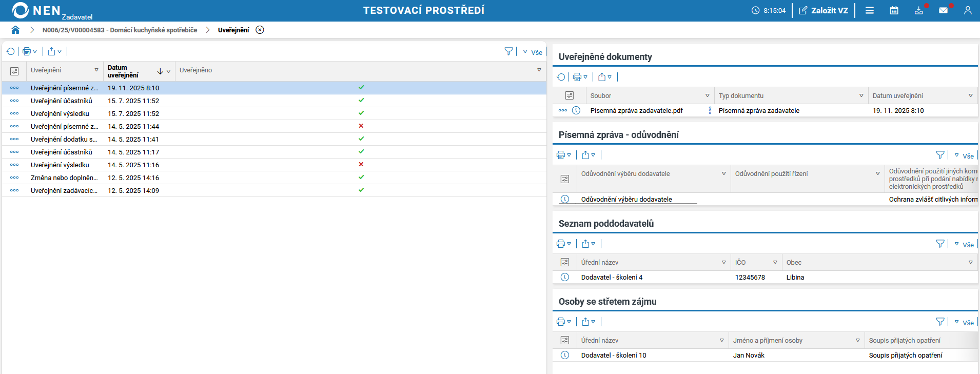Select row dated 14. 5. 2025 11:16
The width and height of the screenshot is (980, 374).
274,165
